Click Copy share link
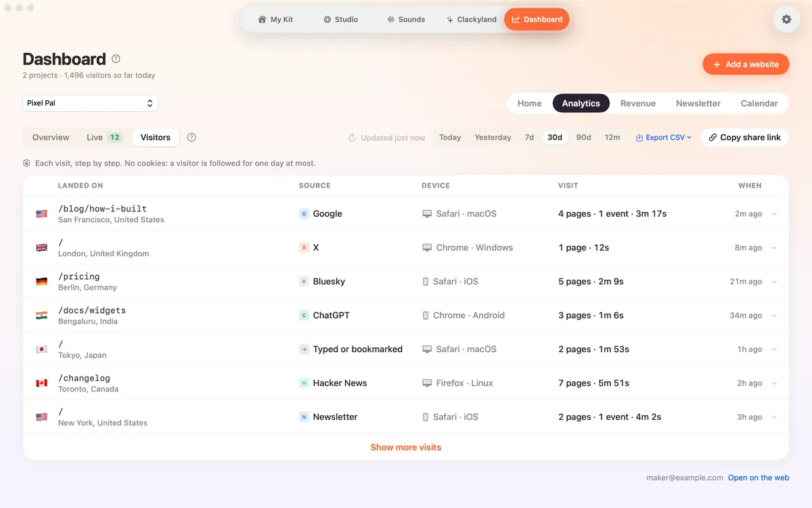812x508 pixels. click(x=744, y=137)
